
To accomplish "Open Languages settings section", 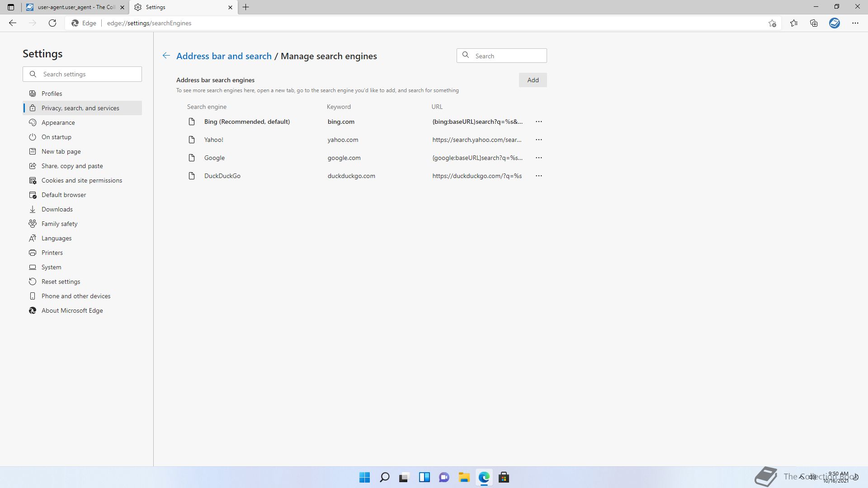I will pos(82,238).
